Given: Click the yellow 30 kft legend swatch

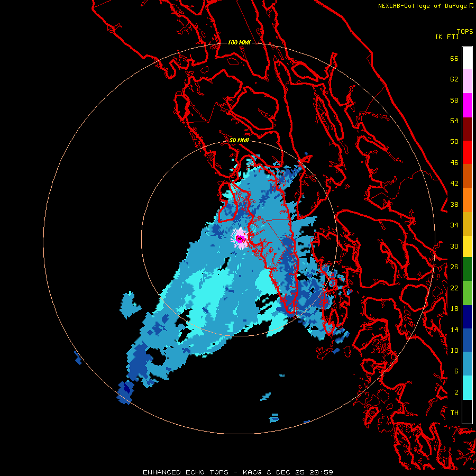Looking at the screenshot, I should [467, 246].
